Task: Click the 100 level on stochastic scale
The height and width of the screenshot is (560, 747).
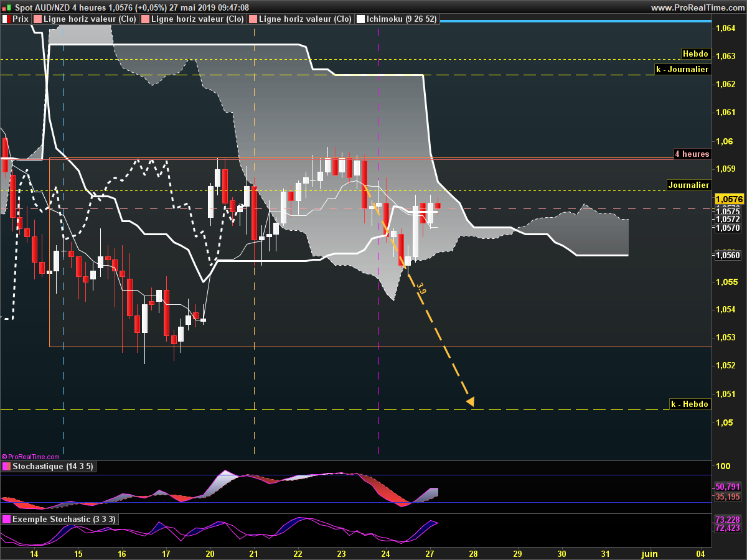Action: click(x=723, y=467)
